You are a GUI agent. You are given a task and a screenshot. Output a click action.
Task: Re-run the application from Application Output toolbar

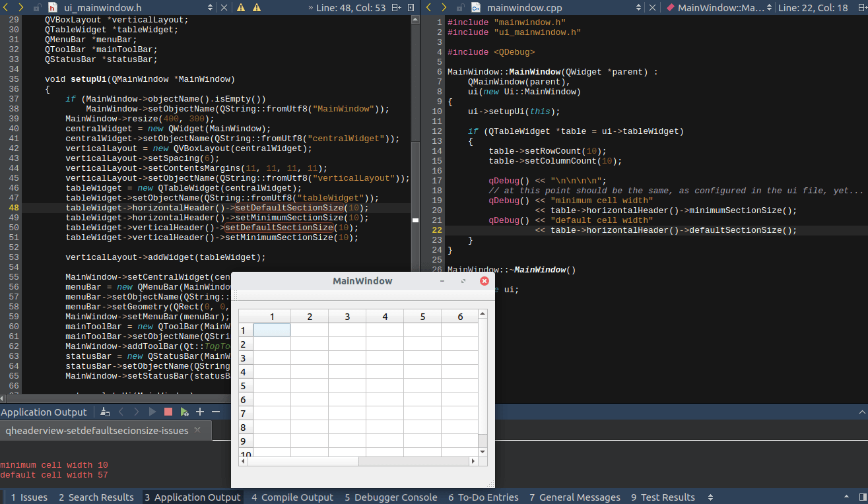(x=152, y=412)
